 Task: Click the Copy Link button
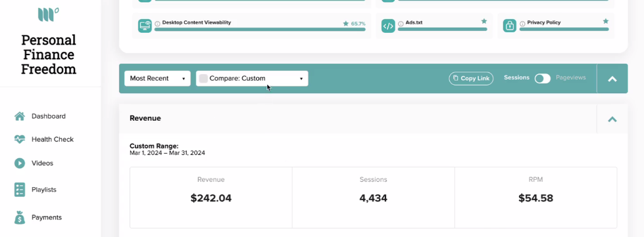471,78
